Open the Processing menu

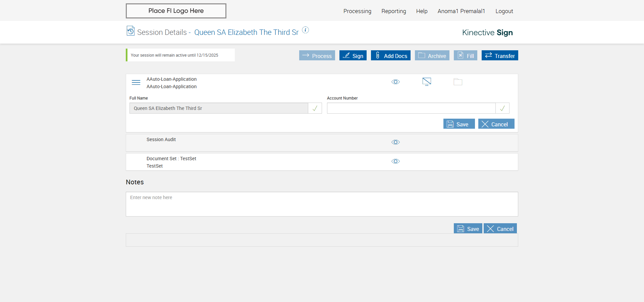click(357, 11)
